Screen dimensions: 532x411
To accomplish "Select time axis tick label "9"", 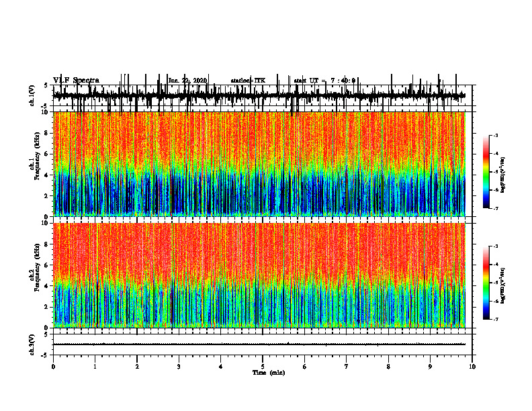I will (x=430, y=367).
